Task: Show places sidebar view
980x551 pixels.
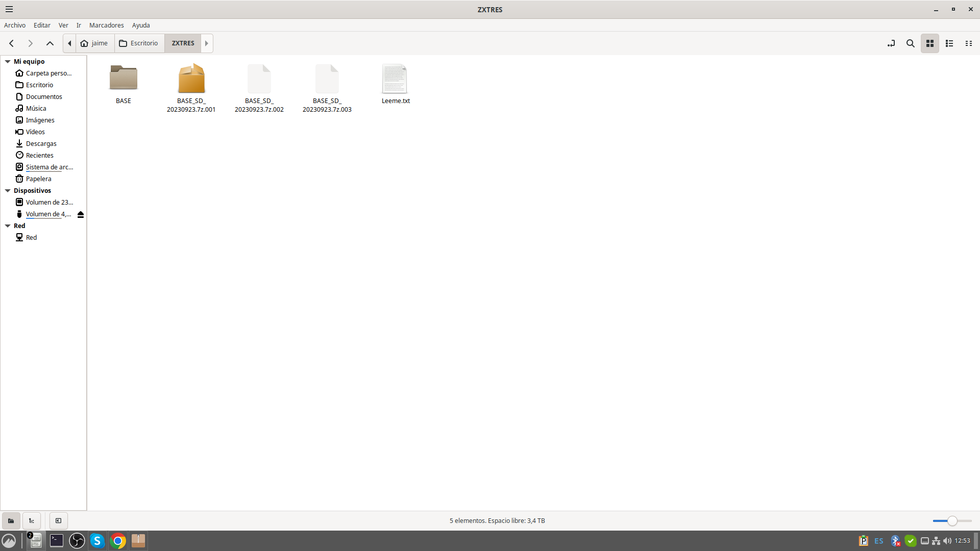Action: [x=11, y=521]
